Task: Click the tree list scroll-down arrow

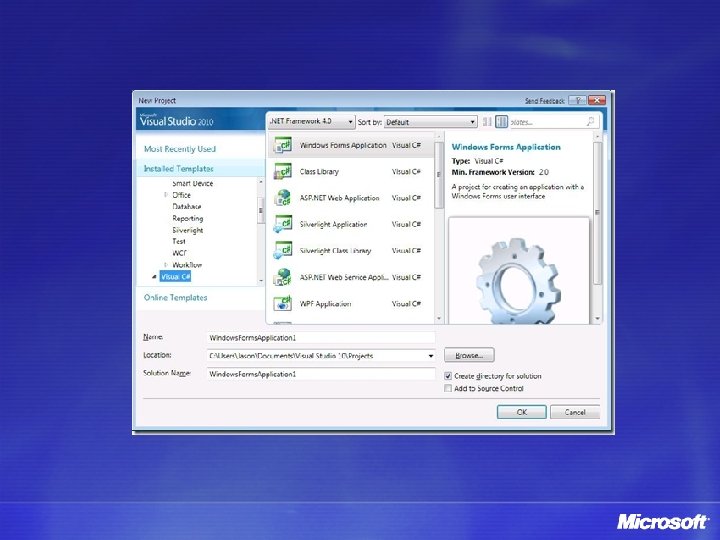Action: click(261, 280)
